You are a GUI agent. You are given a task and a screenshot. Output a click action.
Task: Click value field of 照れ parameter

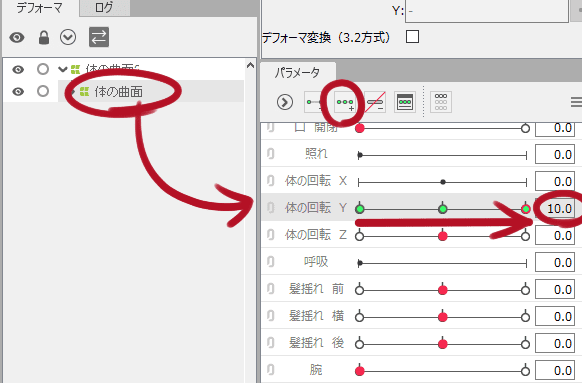coord(555,154)
